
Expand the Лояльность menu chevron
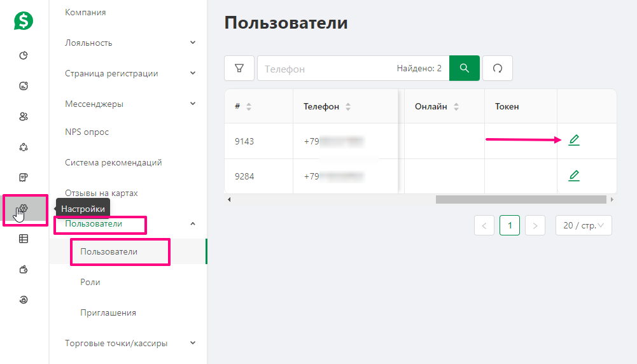tap(193, 42)
